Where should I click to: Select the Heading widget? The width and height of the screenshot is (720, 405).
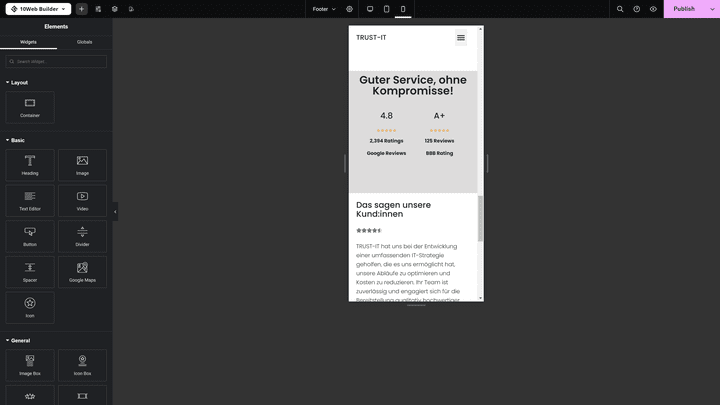pyautogui.click(x=30, y=165)
